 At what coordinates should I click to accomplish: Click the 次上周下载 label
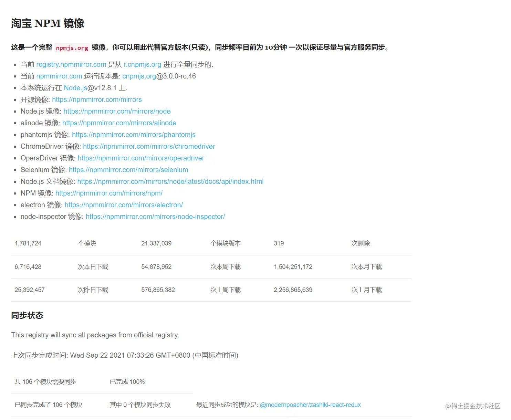coord(226,290)
